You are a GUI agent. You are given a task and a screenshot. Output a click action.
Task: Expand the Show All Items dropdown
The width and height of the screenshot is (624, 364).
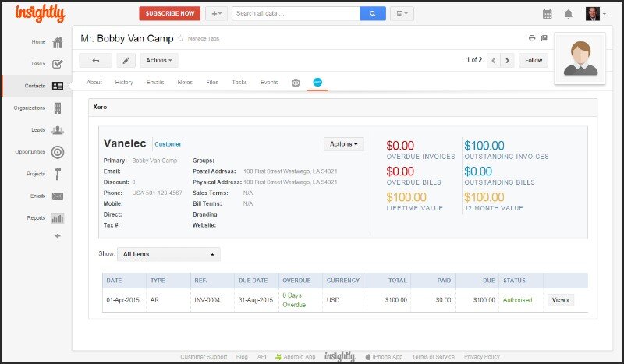(x=168, y=254)
